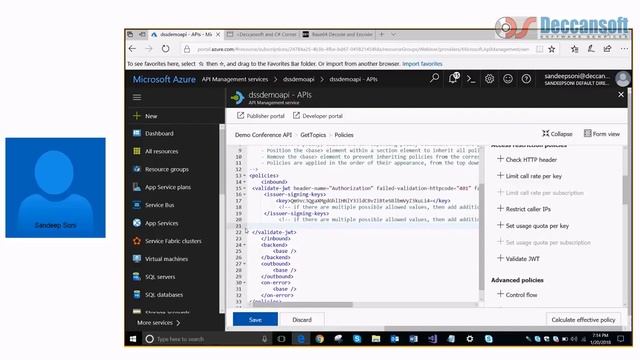Collapse the issuer-signing-keys fold arrow

[244, 194]
